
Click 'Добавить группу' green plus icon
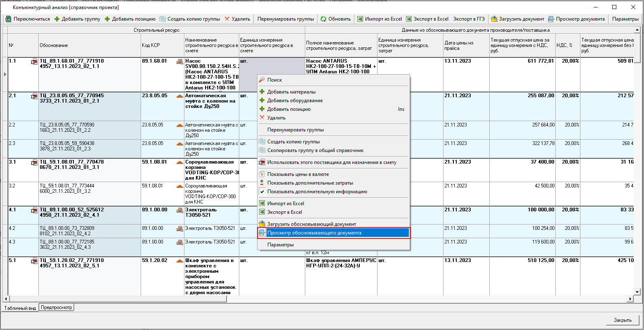[57, 19]
